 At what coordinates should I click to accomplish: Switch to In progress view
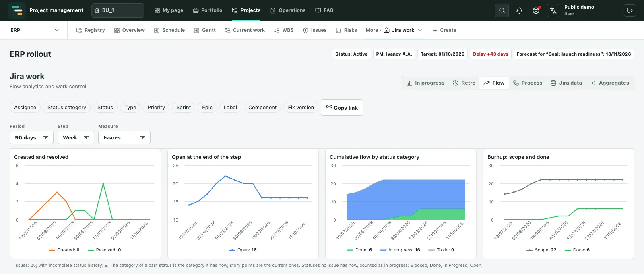coord(425,83)
